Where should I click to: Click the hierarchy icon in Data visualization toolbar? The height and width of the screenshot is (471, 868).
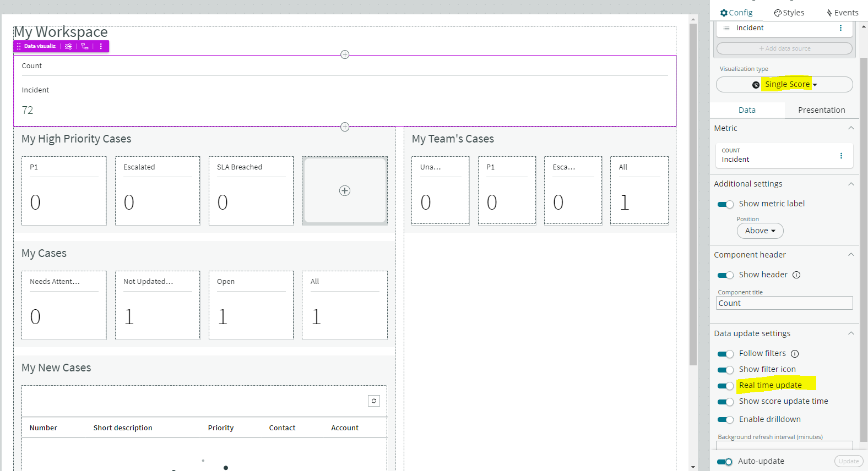click(85, 47)
